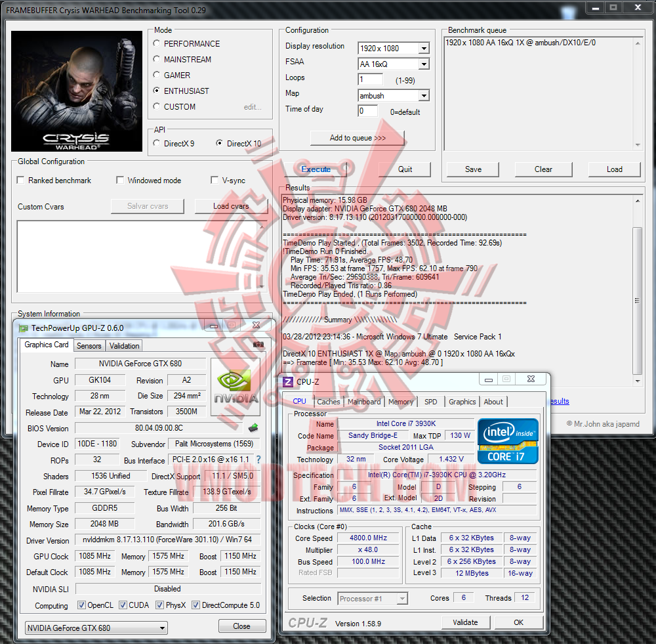Click the OK button in CPU-Z
Viewport: 656px width, 644px height.
(519, 622)
